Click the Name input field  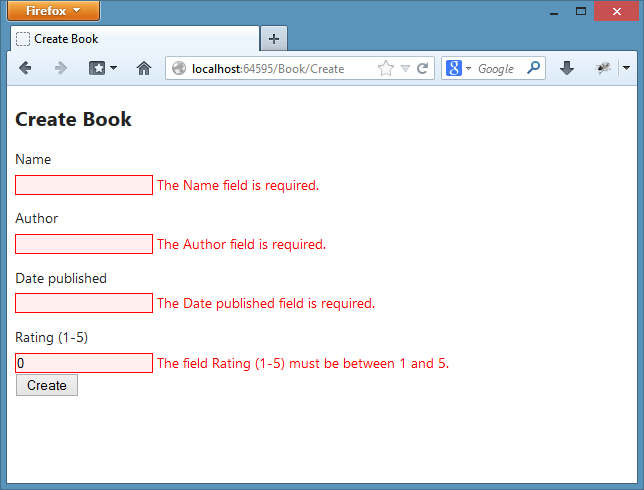pyautogui.click(x=84, y=185)
